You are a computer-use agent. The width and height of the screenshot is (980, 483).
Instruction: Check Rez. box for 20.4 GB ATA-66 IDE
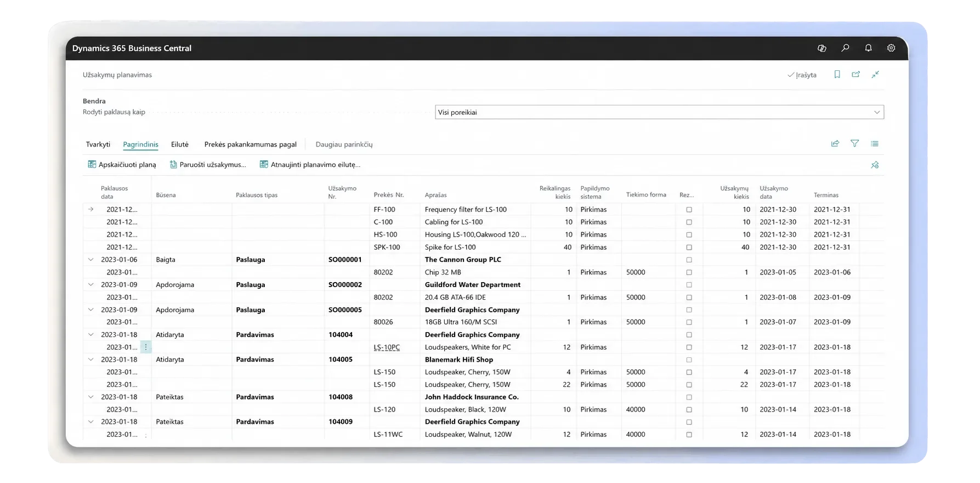(689, 297)
